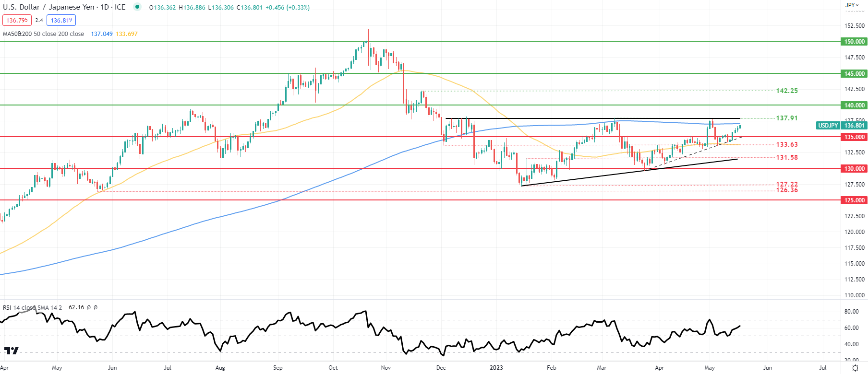Viewport: 868px width, 374px height.
Task: Click the Mar date on time axis
Action: [602, 368]
